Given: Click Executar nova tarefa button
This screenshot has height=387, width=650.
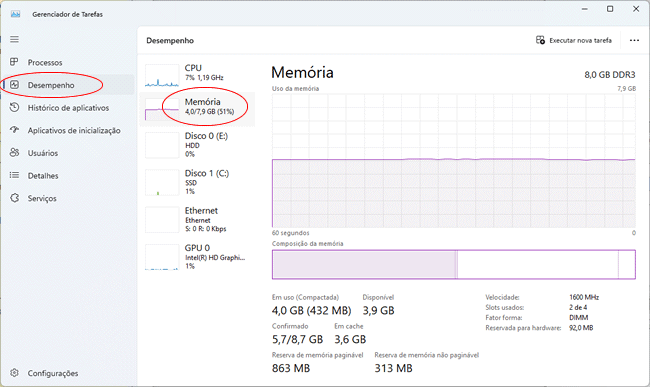Looking at the screenshot, I should 574,40.
